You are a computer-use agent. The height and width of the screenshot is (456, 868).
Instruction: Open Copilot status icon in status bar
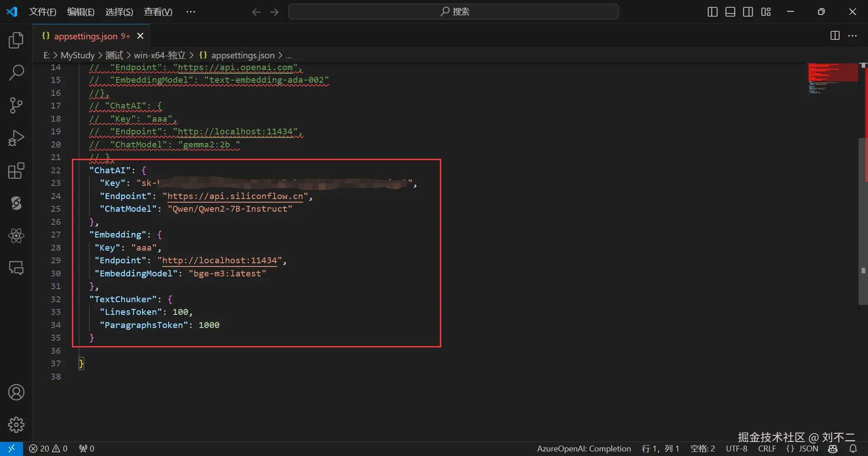click(833, 448)
